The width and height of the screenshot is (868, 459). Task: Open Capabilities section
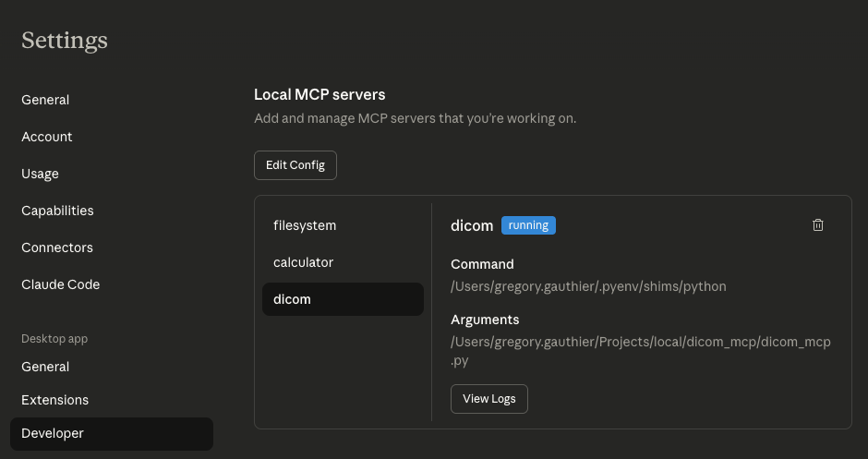57,211
